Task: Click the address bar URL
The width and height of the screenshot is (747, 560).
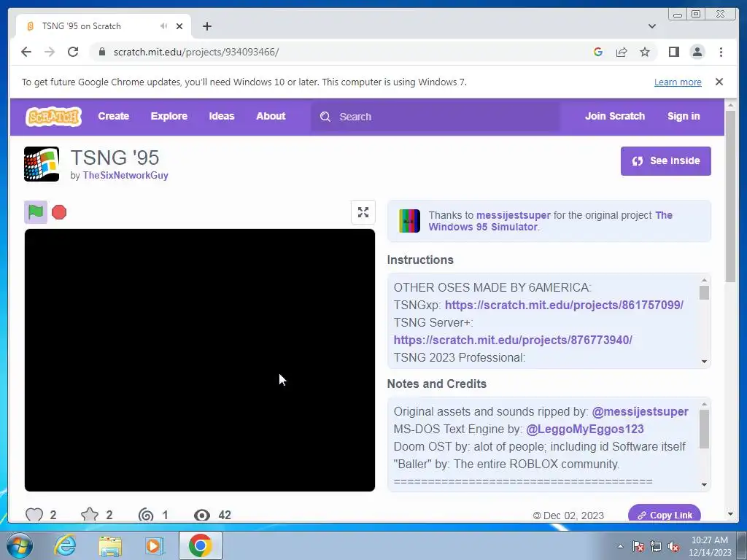Action: [x=196, y=52]
